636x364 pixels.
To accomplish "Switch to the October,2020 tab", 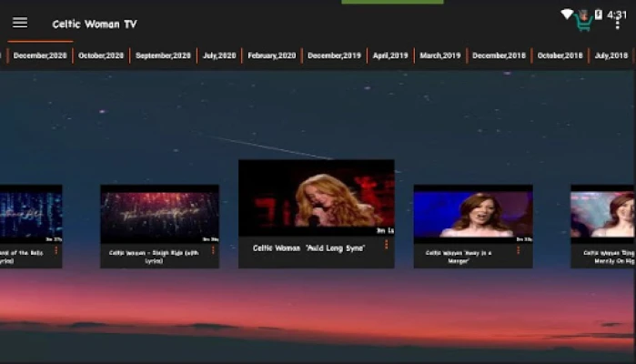I will pos(101,56).
